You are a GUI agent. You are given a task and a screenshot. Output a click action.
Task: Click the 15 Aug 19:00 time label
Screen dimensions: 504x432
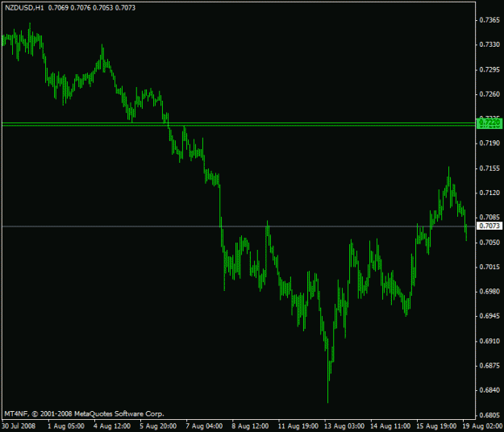click(x=436, y=426)
